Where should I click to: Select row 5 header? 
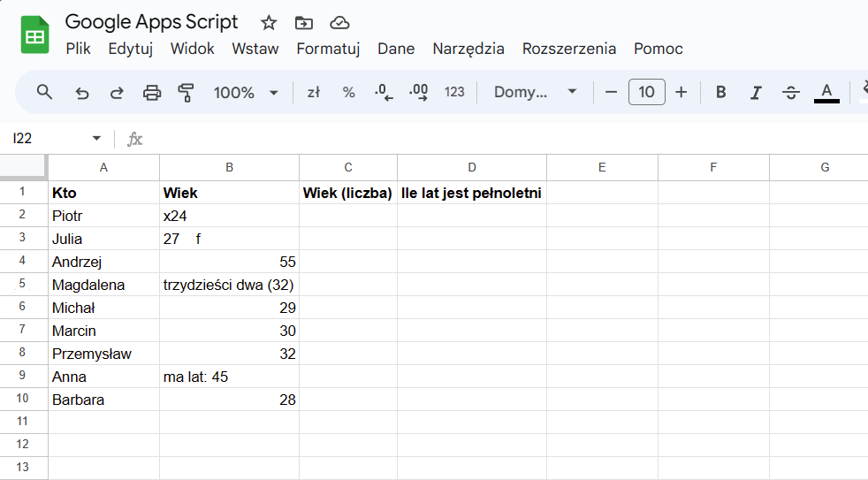pyautogui.click(x=22, y=284)
